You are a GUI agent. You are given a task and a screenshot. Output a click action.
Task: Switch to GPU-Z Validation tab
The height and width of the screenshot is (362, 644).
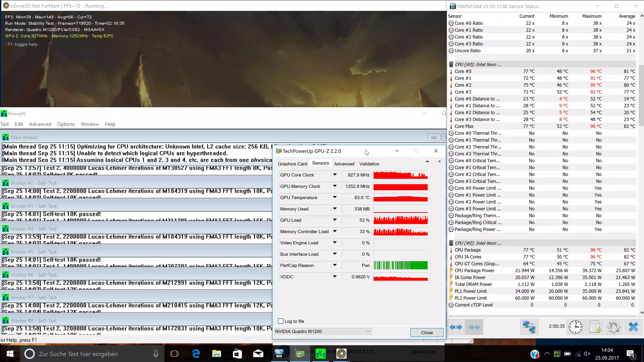pos(369,164)
